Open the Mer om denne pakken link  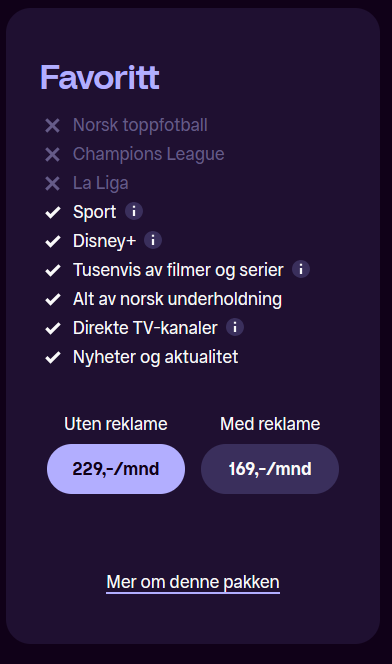click(193, 583)
